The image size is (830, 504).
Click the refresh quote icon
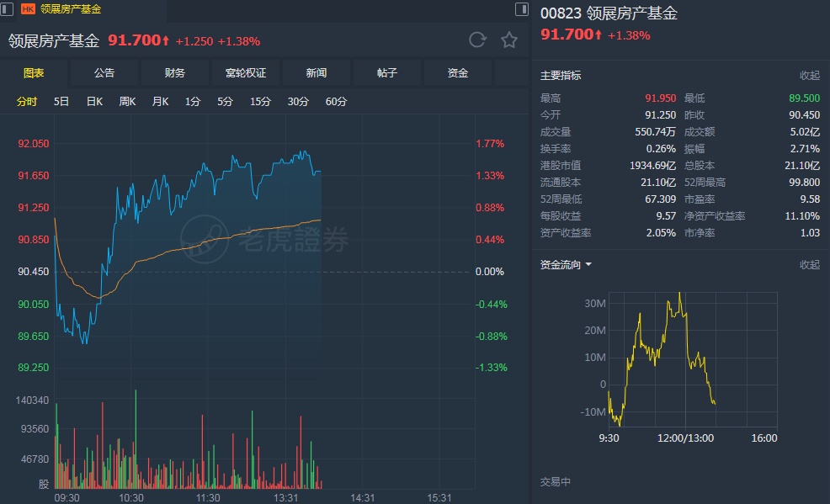477,40
